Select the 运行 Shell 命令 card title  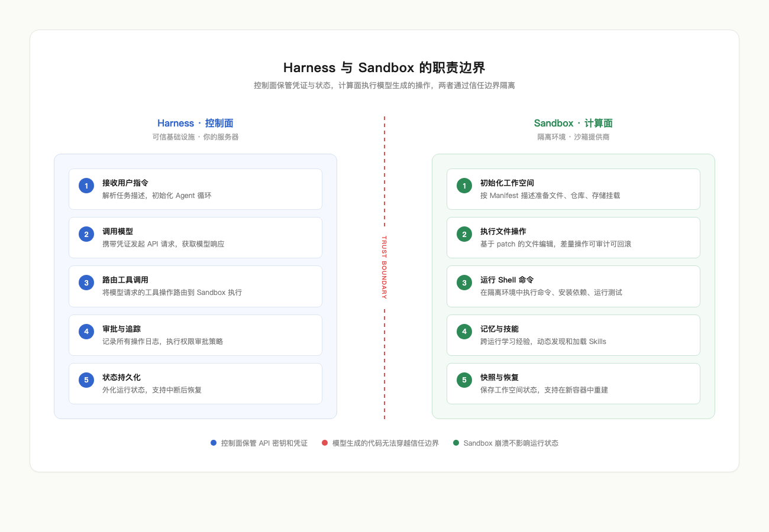pyautogui.click(x=507, y=280)
